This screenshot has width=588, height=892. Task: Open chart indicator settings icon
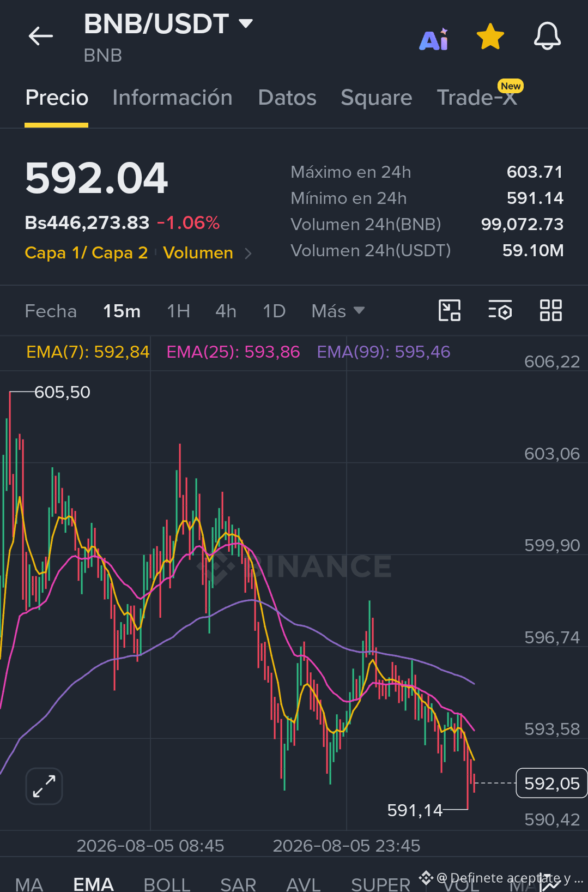(500, 311)
